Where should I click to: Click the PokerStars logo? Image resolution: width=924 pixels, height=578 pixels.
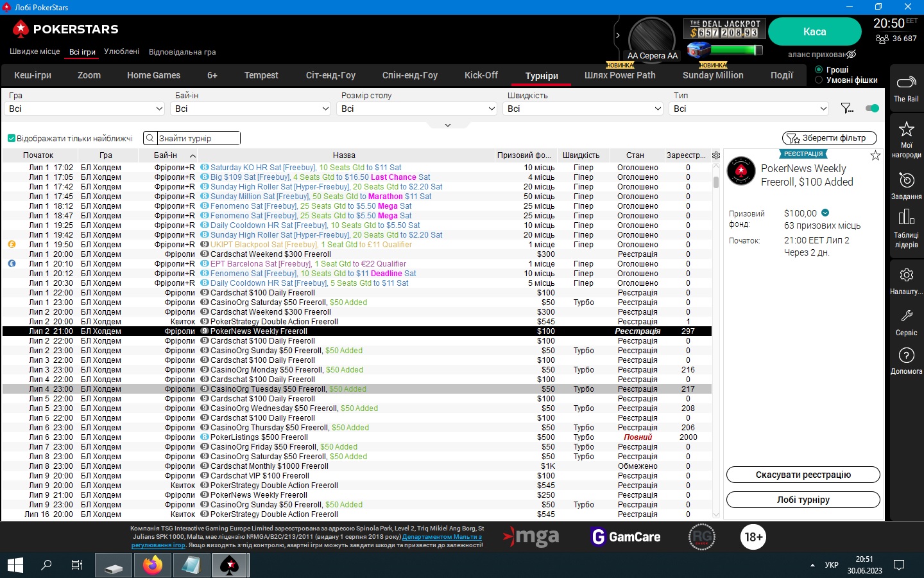65,29
